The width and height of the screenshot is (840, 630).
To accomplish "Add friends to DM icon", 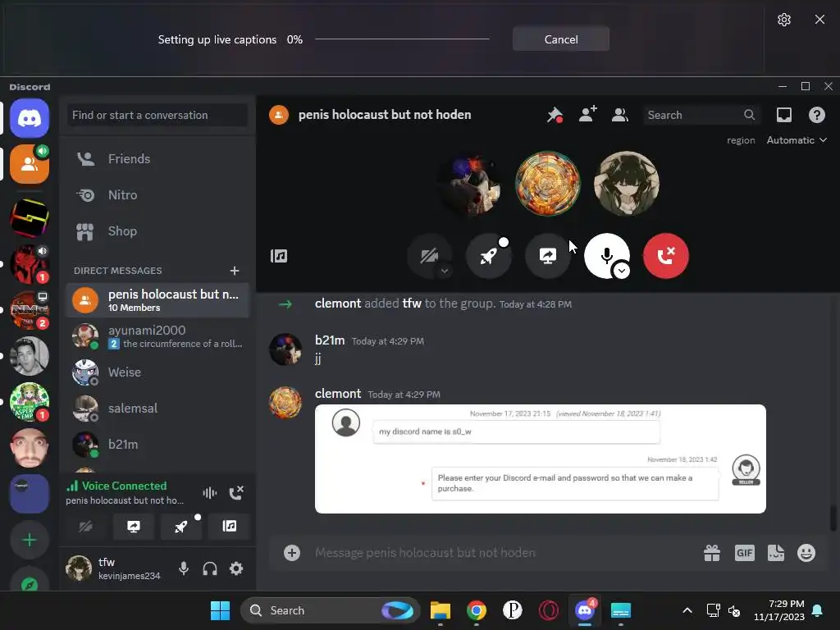I will [587, 115].
